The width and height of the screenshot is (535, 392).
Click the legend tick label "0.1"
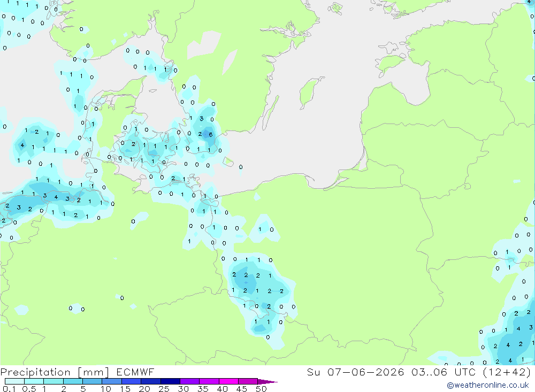click(x=9, y=389)
